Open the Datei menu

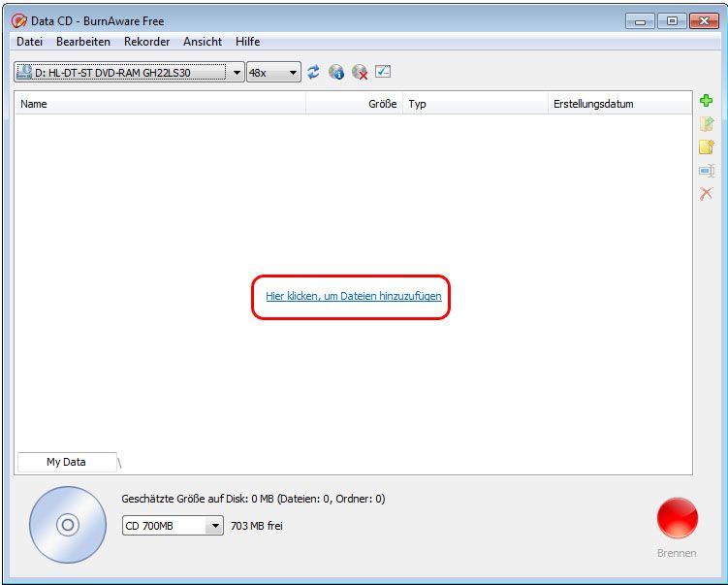[30, 42]
